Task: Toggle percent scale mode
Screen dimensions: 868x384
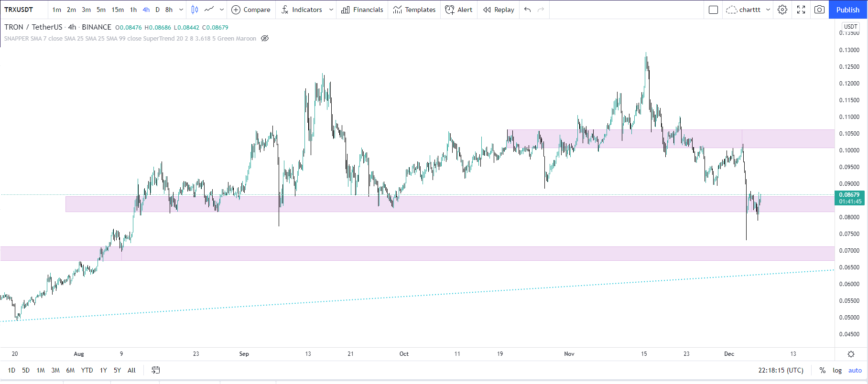Action: [x=822, y=370]
